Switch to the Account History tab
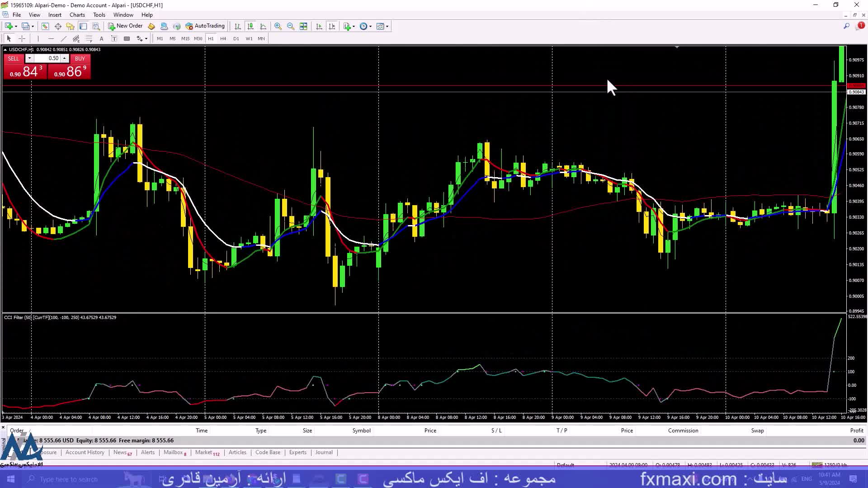The height and width of the screenshot is (488, 868). (x=85, y=452)
